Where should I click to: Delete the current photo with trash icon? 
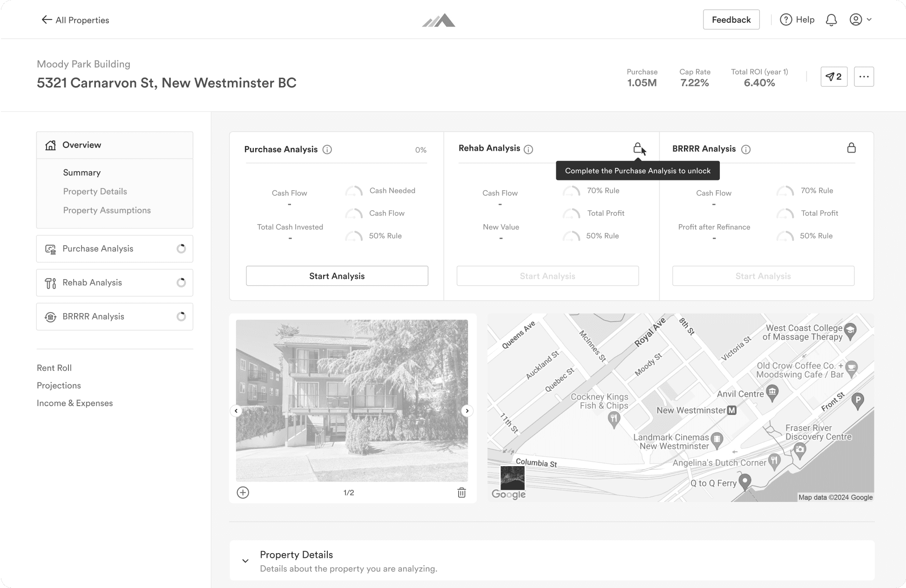click(461, 493)
